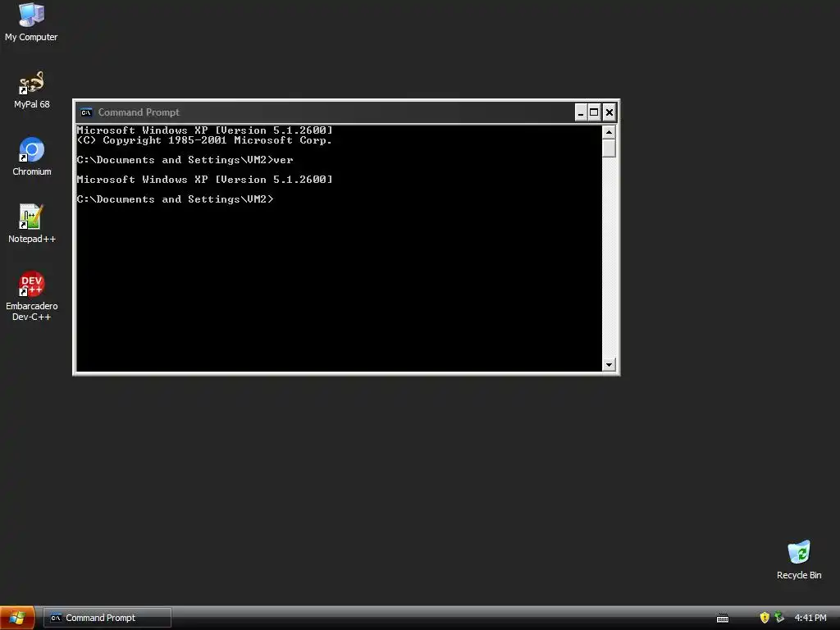The image size is (840, 630).
Task: Minimize the Command Prompt window
Action: point(581,112)
